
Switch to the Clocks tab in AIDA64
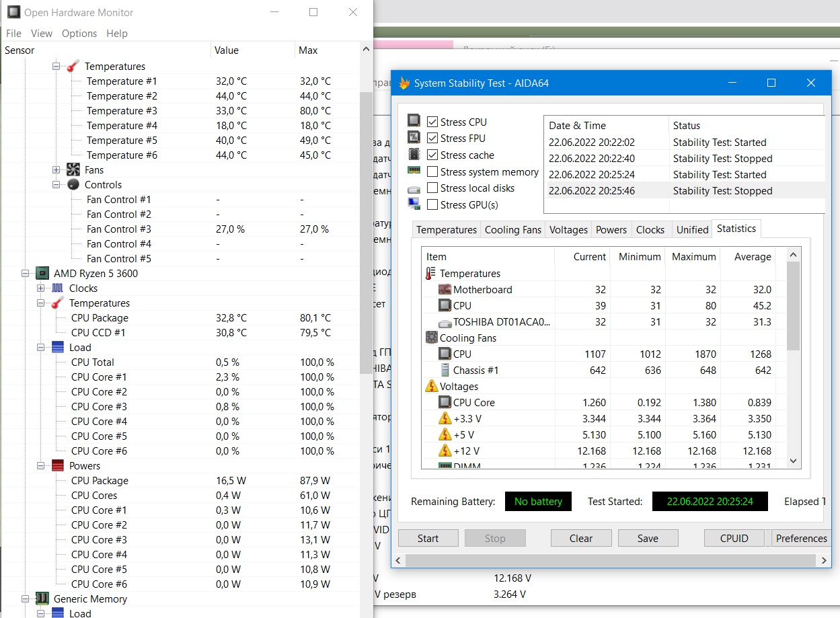coord(650,230)
